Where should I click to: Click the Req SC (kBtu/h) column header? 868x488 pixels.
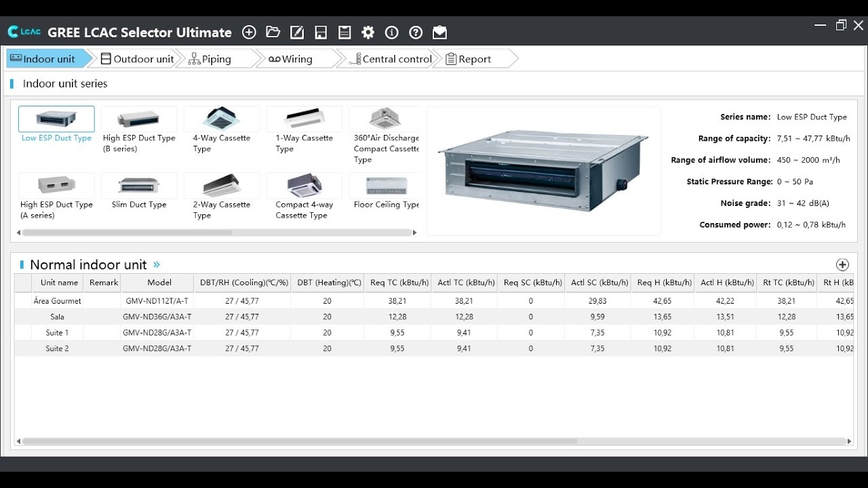coord(532,283)
